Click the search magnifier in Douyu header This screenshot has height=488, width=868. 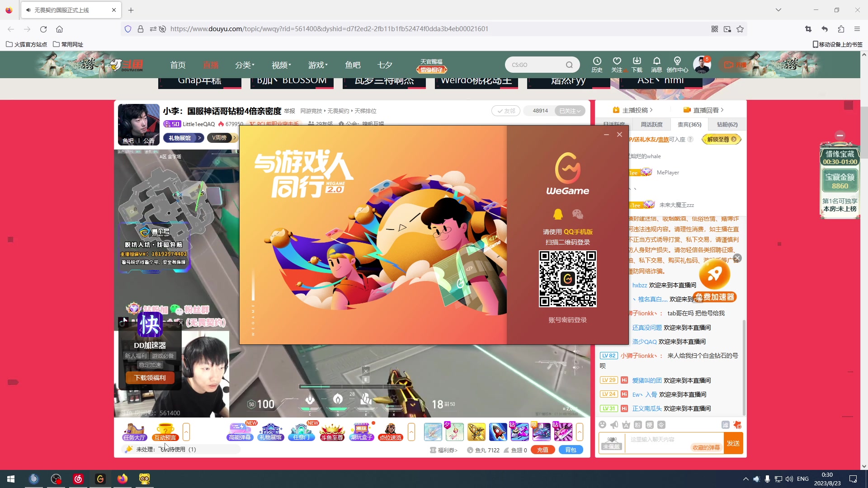click(x=569, y=65)
